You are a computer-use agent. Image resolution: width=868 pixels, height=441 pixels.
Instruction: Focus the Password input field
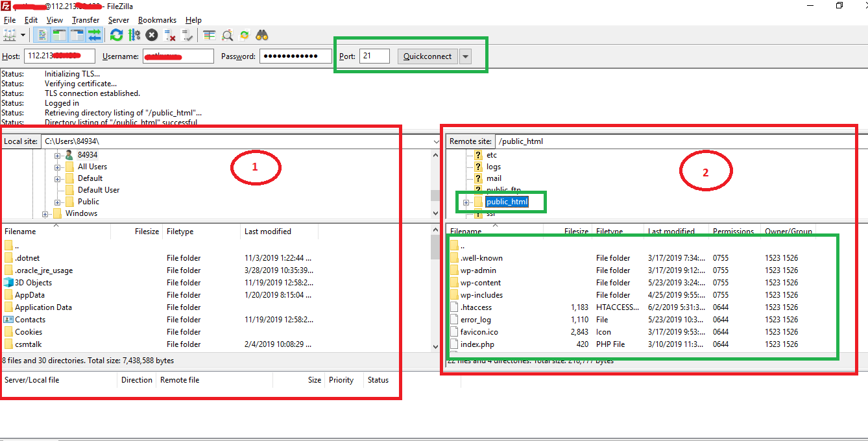click(296, 56)
